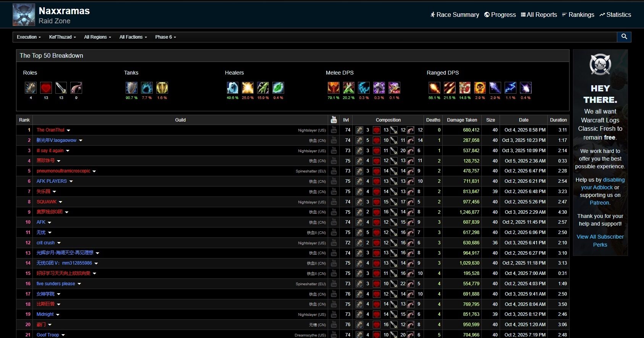Click the YouTube column header icon
Image resolution: width=644 pixels, height=338 pixels.
point(333,120)
